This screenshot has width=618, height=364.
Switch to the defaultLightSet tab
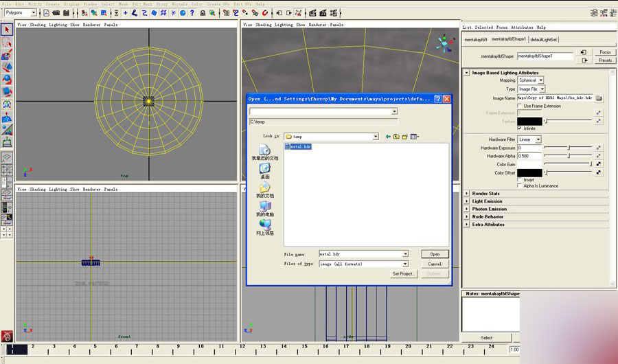[x=545, y=39]
